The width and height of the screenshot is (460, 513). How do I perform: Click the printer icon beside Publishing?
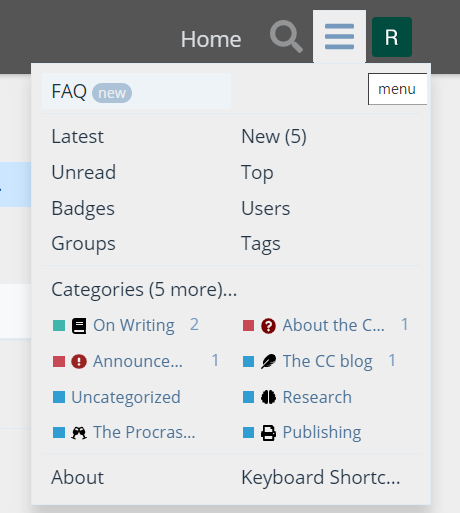click(x=268, y=433)
